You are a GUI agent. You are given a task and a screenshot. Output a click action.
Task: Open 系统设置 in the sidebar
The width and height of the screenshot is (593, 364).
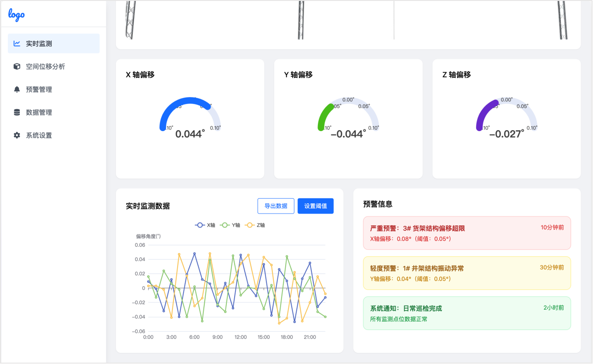(x=53, y=135)
